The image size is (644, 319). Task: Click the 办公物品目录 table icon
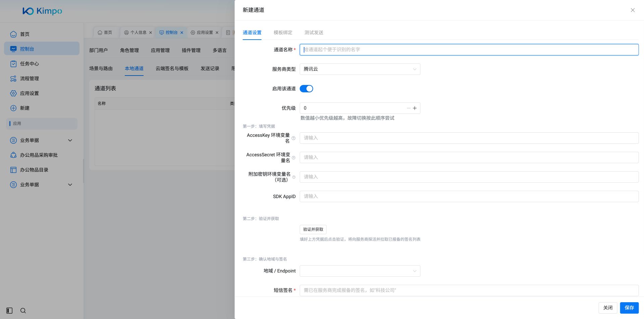pos(13,170)
